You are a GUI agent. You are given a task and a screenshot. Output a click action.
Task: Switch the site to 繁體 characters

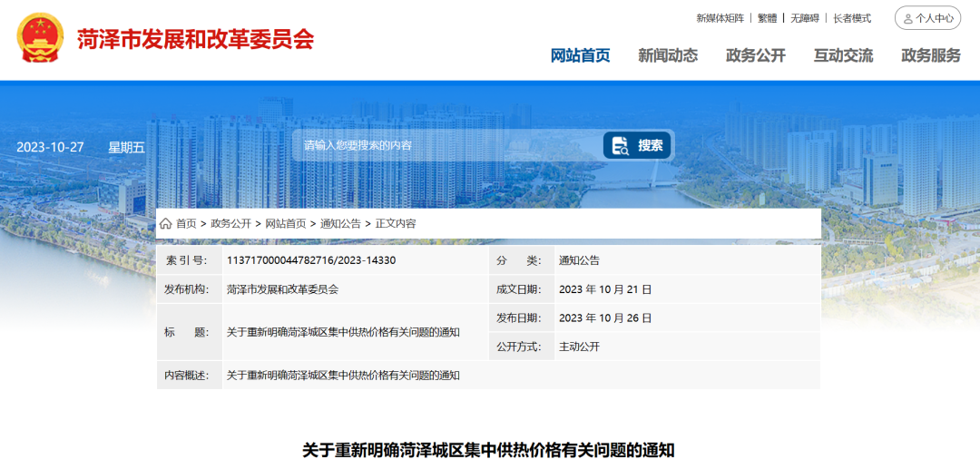click(767, 18)
